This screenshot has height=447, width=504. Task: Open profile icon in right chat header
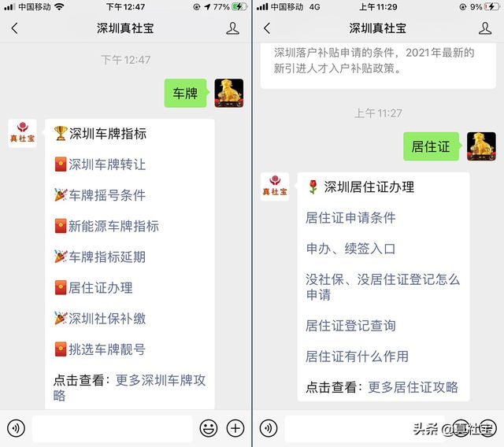(x=485, y=28)
